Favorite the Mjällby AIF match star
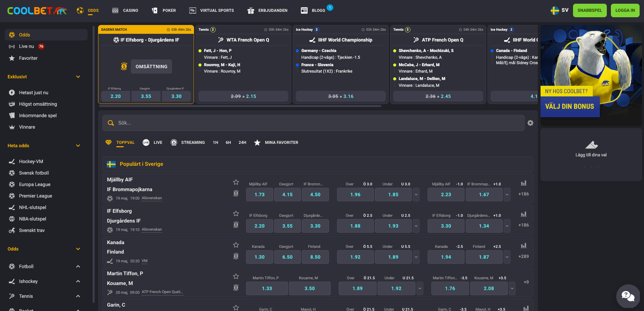This screenshot has width=644, height=311. [236, 182]
